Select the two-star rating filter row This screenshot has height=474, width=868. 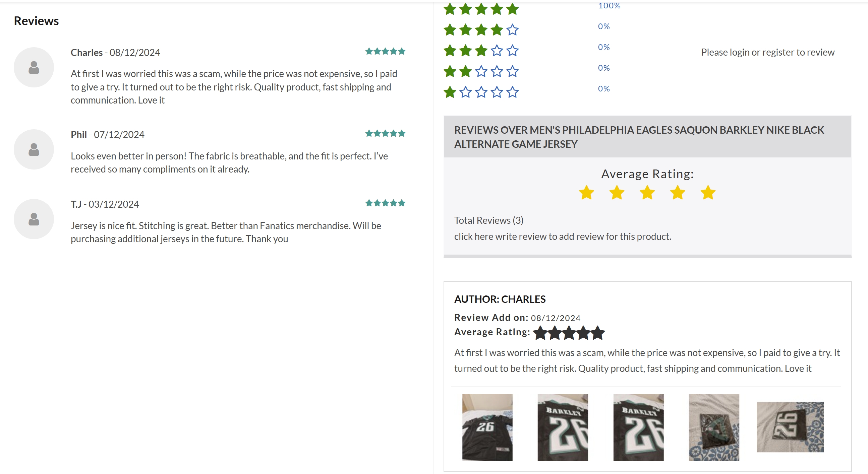pos(481,71)
